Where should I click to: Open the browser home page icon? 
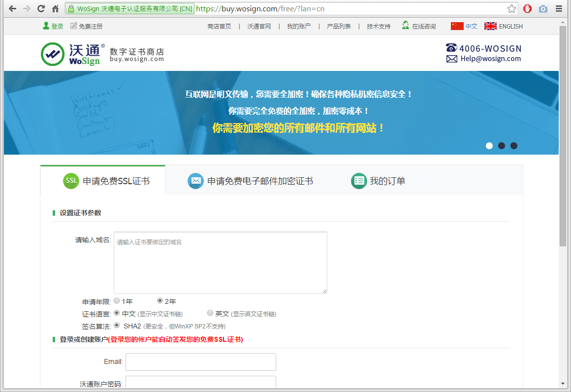[x=55, y=9]
